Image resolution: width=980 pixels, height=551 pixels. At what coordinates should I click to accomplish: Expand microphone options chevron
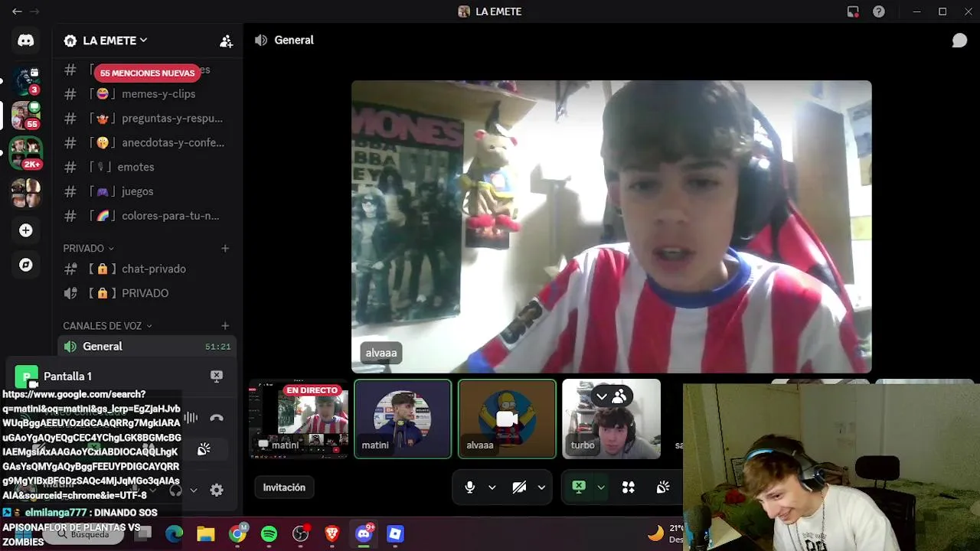coord(492,487)
